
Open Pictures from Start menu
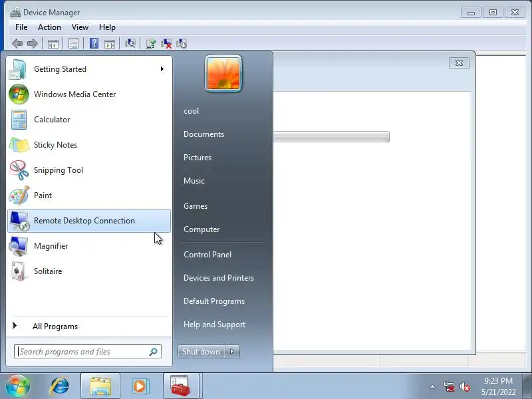198,158
